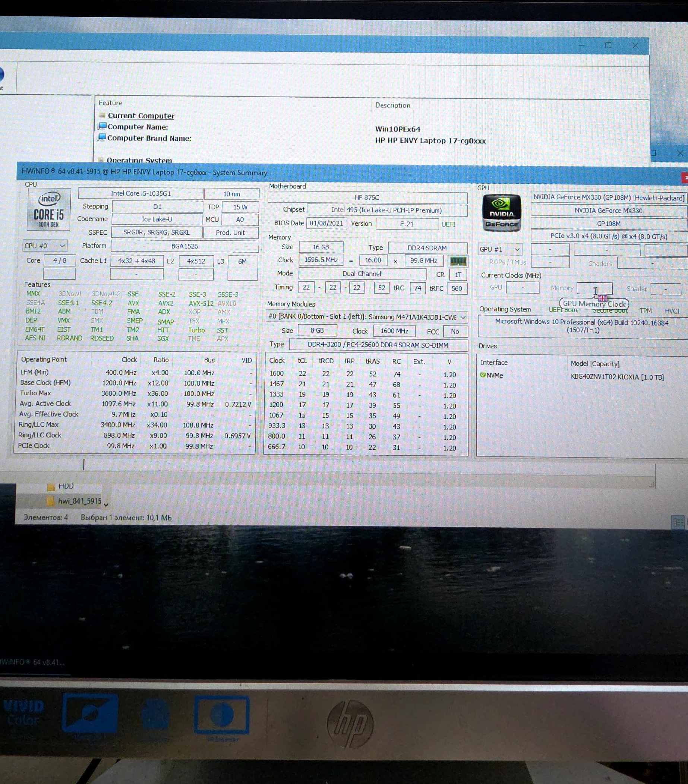Click the green NVMe drive status icon
This screenshot has height=784, width=688.
pyautogui.click(x=483, y=375)
